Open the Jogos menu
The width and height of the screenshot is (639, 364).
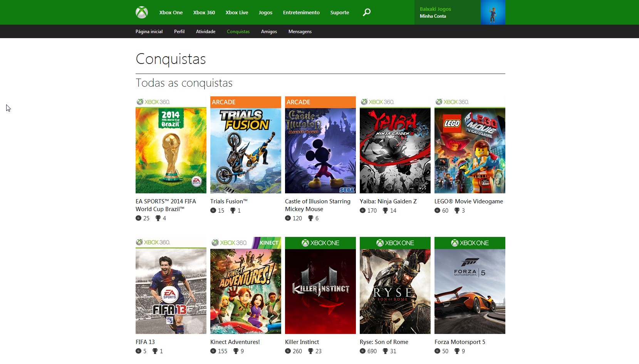265,12
